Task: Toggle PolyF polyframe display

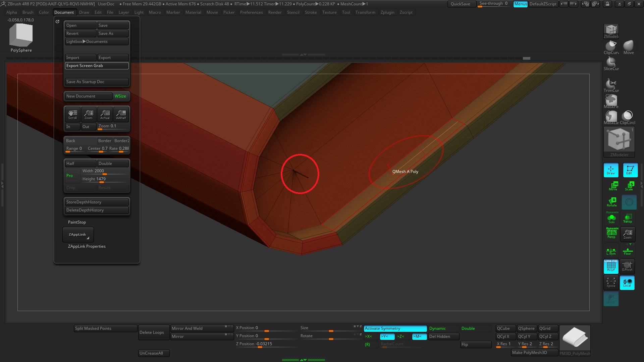Action: point(611,266)
